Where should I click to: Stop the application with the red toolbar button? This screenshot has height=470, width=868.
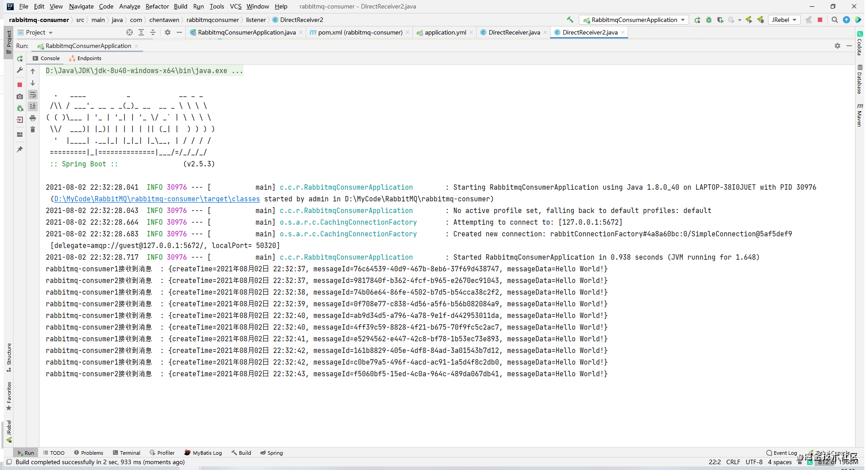tap(820, 20)
